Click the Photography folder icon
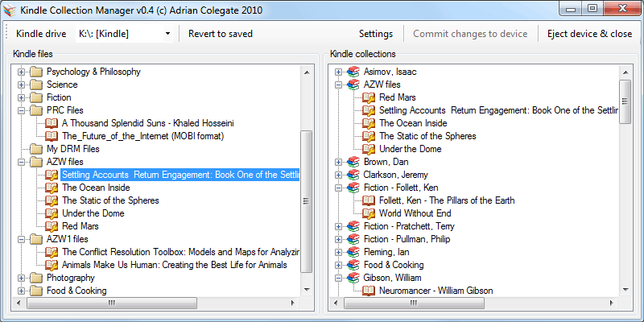644x322 pixels. tap(35, 278)
